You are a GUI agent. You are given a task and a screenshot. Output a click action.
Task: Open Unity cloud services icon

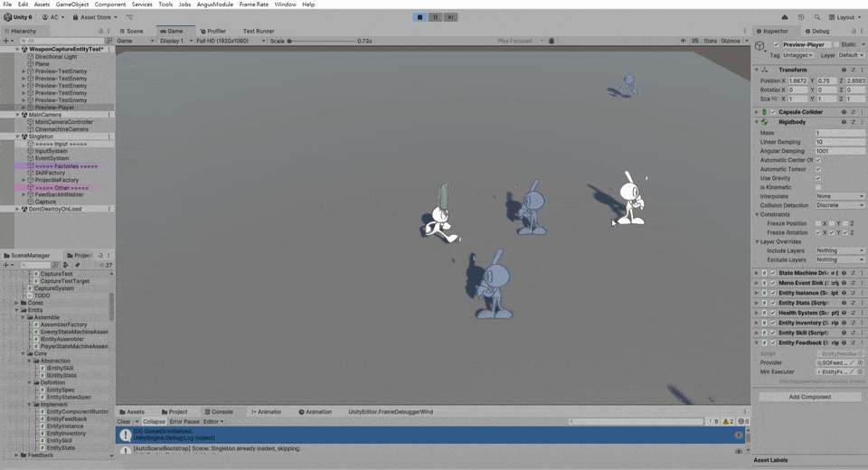(x=785, y=17)
